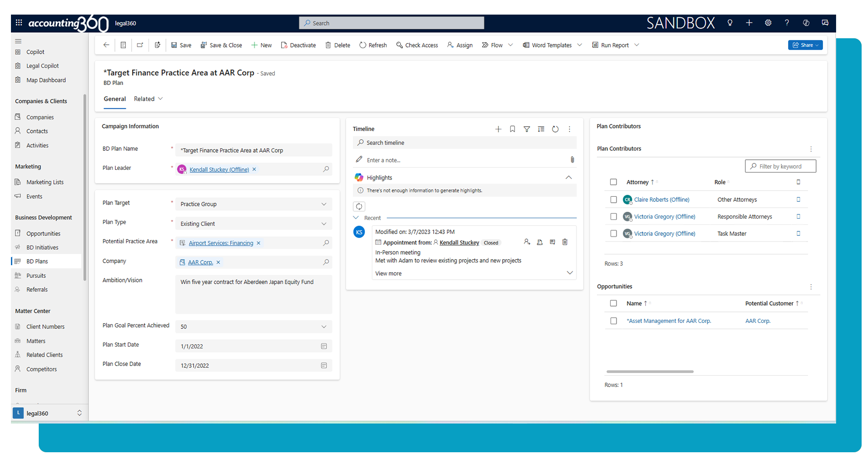Image resolution: width=868 pixels, height=470 pixels.
Task: Open Pursuits in the sidebar
Action: 36,276
